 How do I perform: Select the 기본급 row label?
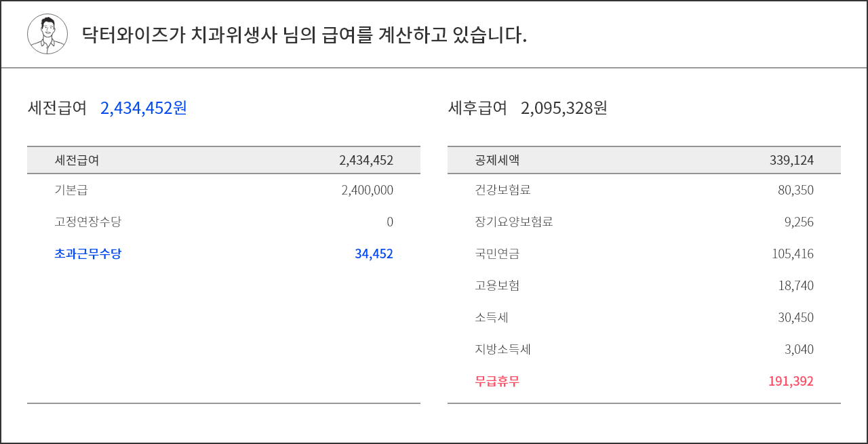point(71,190)
